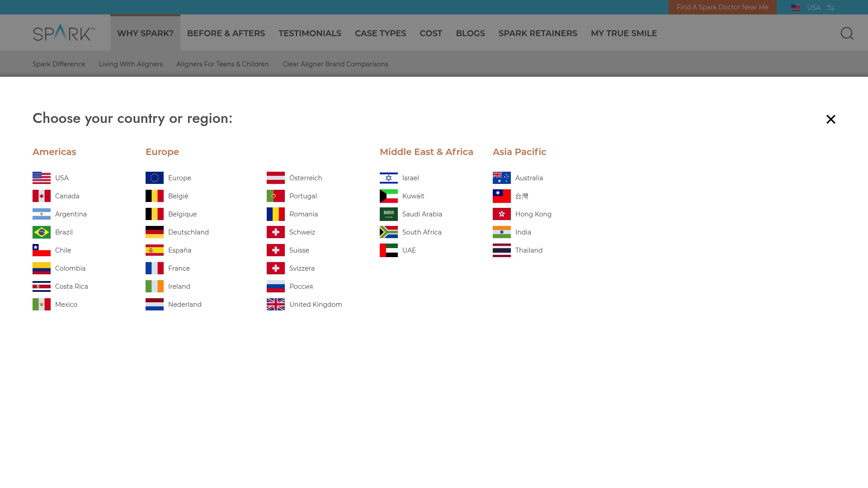
Task: Click the swap arrows icon beside USA in the top bar
Action: [831, 8]
